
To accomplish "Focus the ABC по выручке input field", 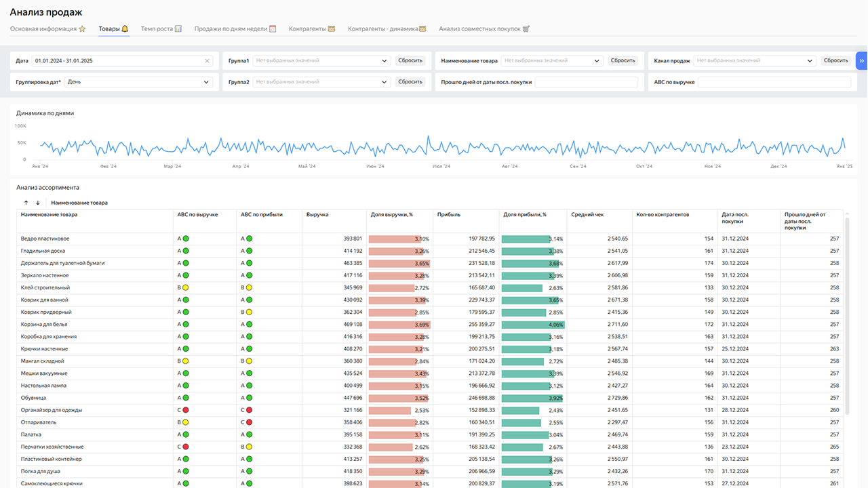I will click(774, 82).
